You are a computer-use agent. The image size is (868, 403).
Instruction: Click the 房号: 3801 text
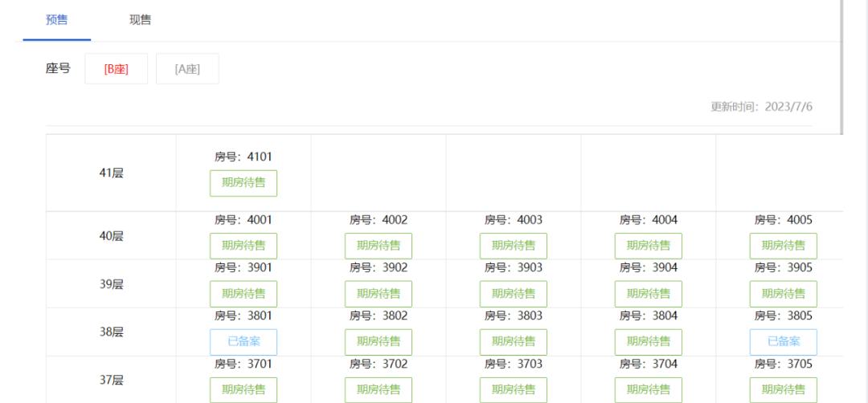[x=244, y=315]
